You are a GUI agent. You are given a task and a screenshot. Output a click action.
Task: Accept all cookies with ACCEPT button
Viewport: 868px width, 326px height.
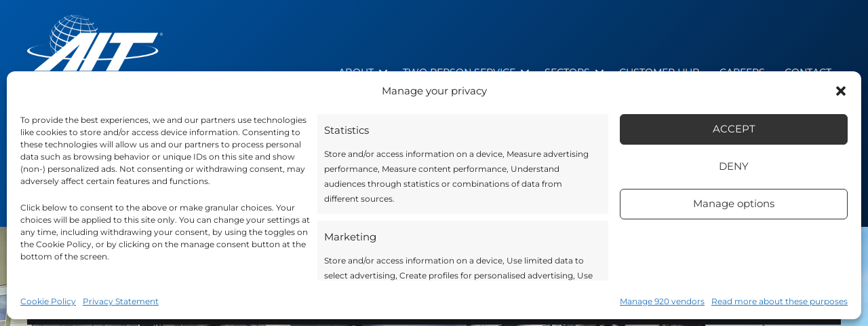coord(734,129)
